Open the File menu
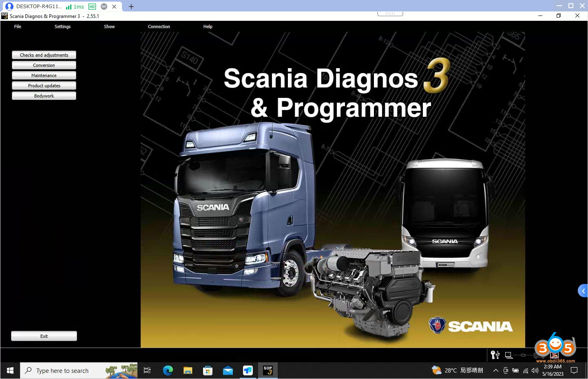The width and height of the screenshot is (588, 379). click(x=18, y=27)
